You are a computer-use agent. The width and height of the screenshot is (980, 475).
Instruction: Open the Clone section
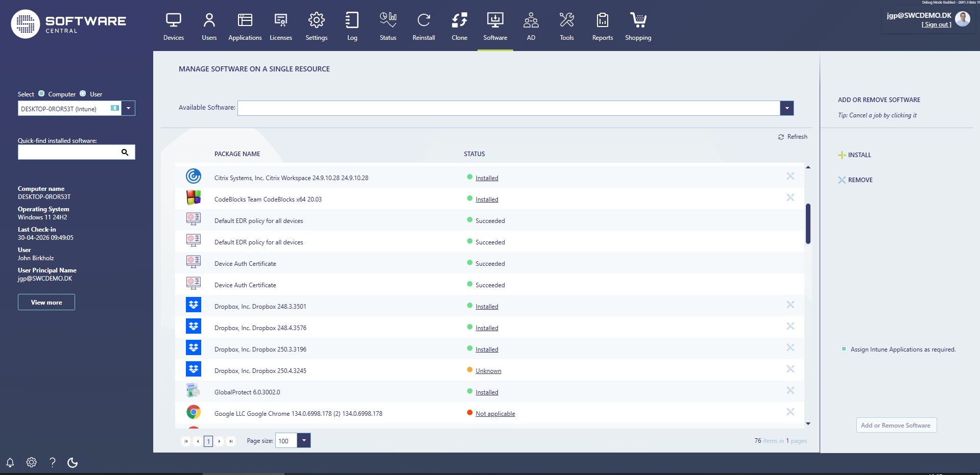point(460,27)
